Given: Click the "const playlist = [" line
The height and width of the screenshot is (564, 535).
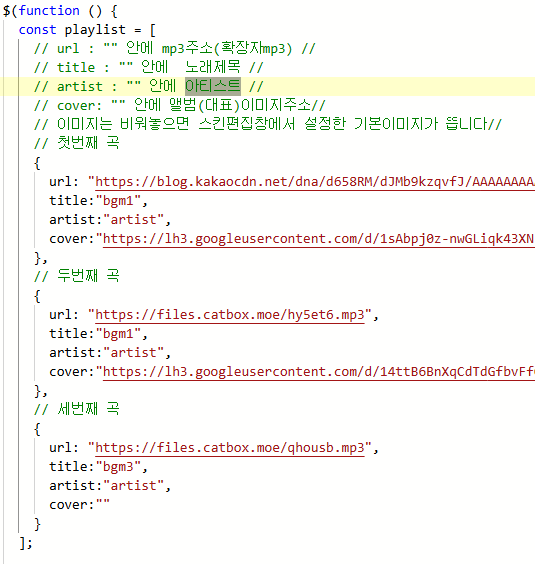Looking at the screenshot, I should [87, 30].
